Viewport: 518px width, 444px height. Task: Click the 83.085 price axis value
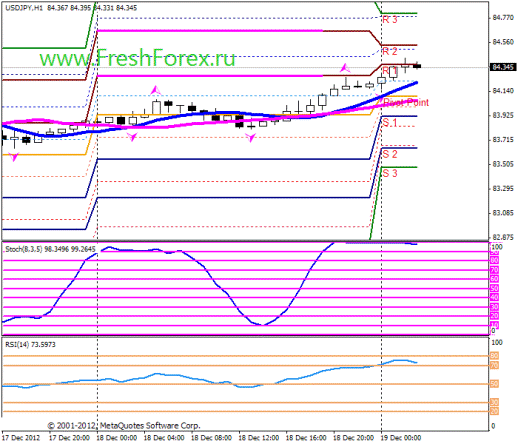503,213
